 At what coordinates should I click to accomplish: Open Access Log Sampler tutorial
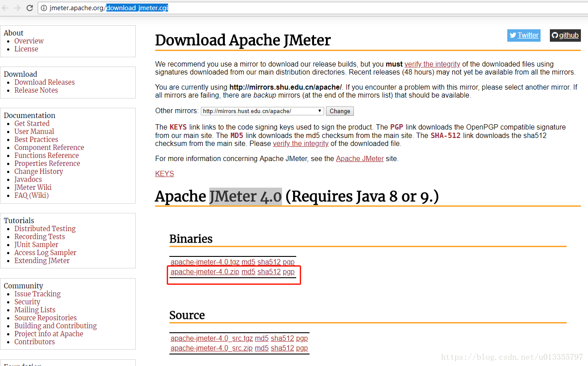coord(45,252)
